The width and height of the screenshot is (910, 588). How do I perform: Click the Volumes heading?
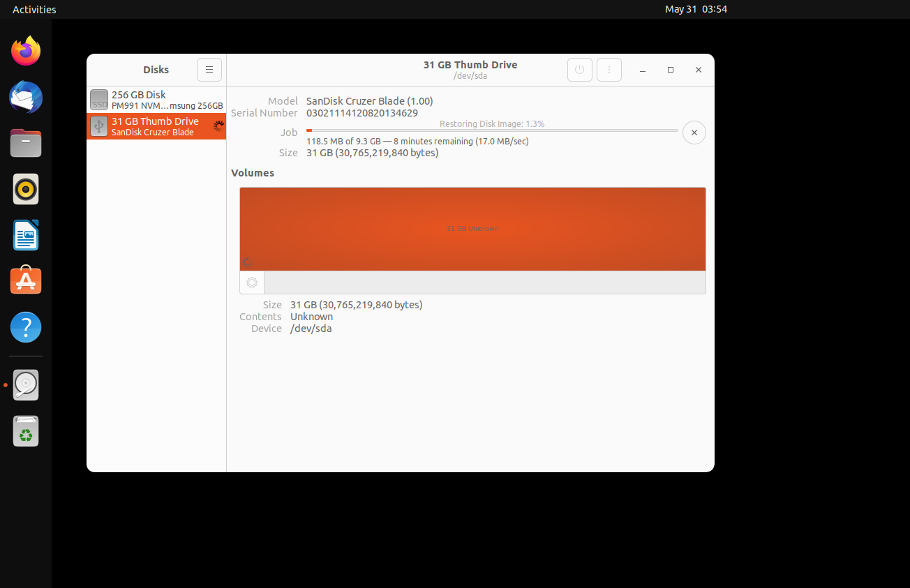[x=253, y=173]
